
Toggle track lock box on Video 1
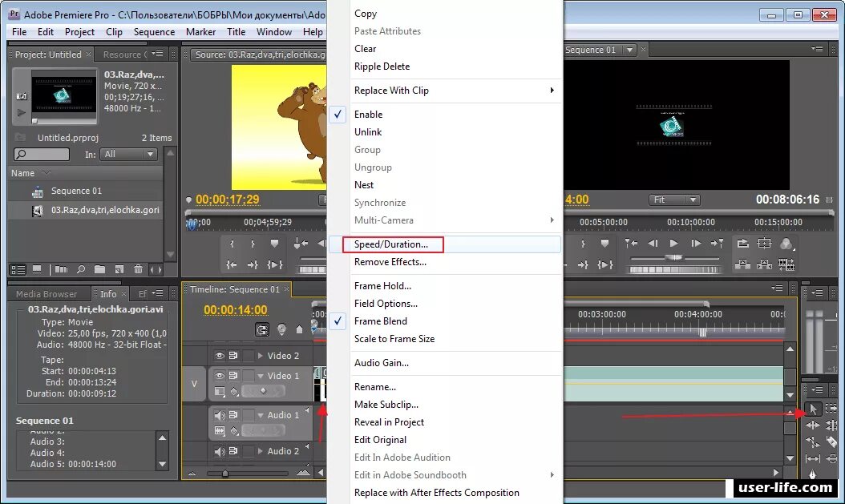249,375
